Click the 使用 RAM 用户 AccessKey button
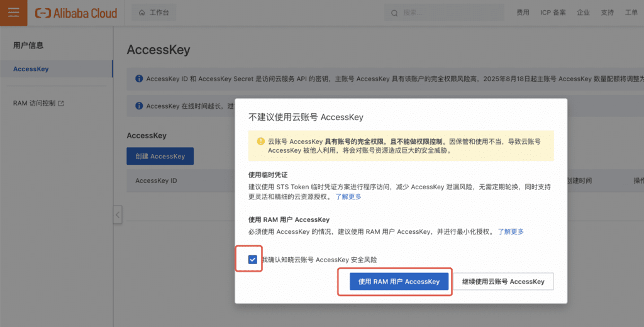This screenshot has width=644, height=327. click(x=399, y=282)
